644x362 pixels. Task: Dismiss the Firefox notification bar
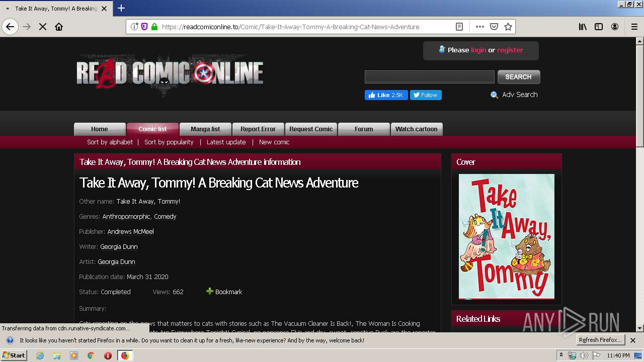click(633, 340)
